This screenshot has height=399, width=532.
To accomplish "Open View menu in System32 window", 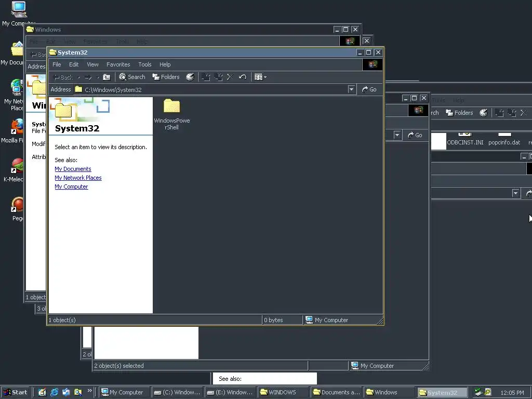I will coord(92,64).
